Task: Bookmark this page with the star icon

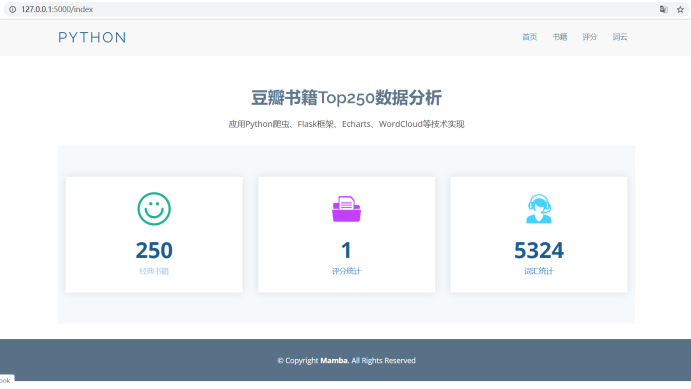Action: click(x=680, y=9)
